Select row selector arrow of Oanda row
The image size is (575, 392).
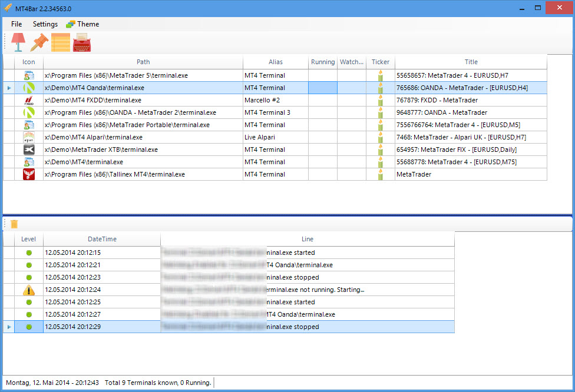(x=9, y=88)
